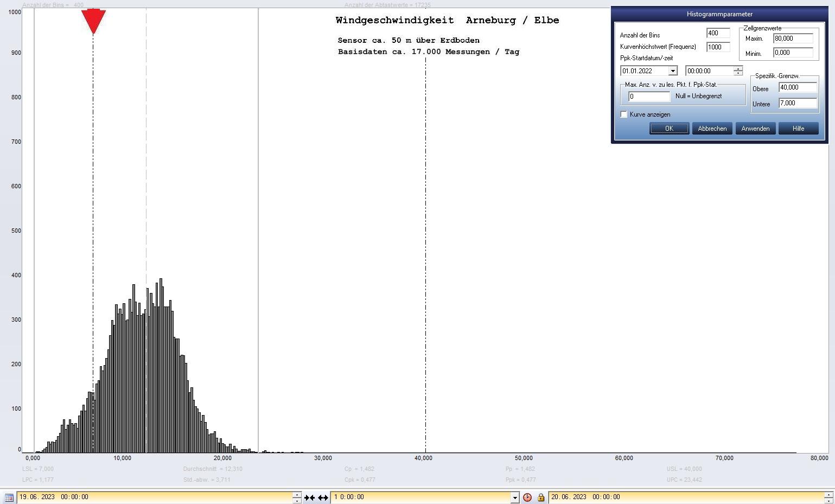The image size is (835, 504).
Task: Select the Maxim. cell limit field
Action: pyautogui.click(x=793, y=39)
